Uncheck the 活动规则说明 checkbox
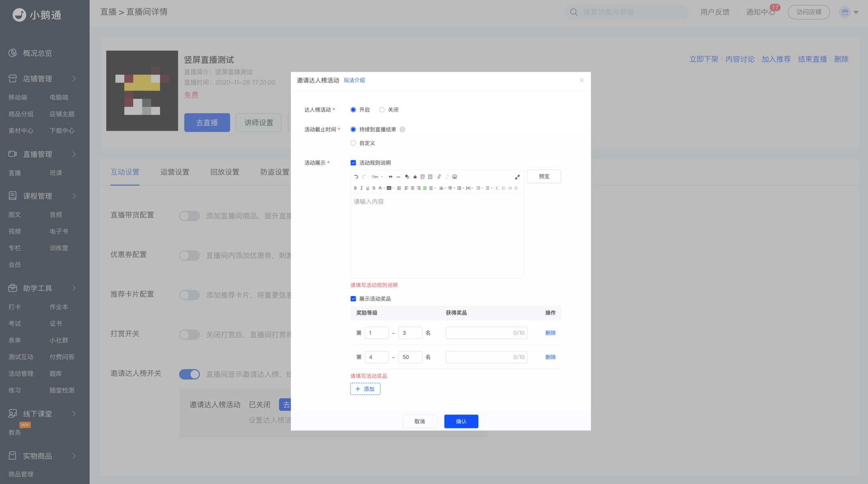This screenshot has height=484, width=868. pyautogui.click(x=353, y=163)
